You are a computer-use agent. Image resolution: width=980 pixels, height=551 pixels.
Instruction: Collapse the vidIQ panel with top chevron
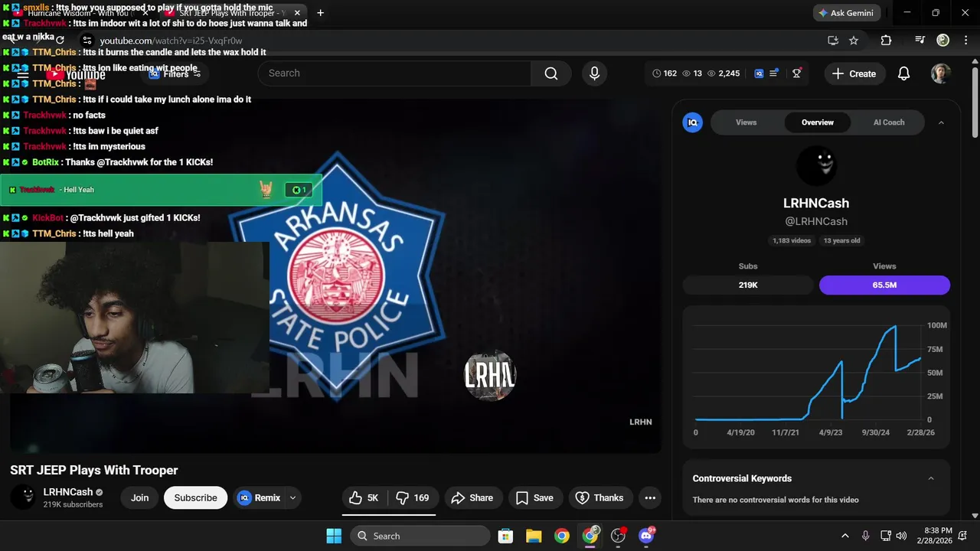click(941, 122)
